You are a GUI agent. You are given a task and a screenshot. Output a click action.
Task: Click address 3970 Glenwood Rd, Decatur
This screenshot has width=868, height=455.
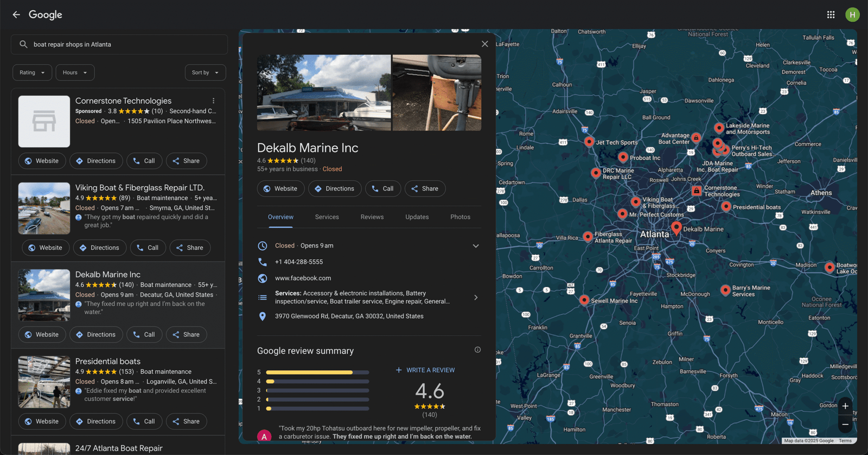pos(349,316)
